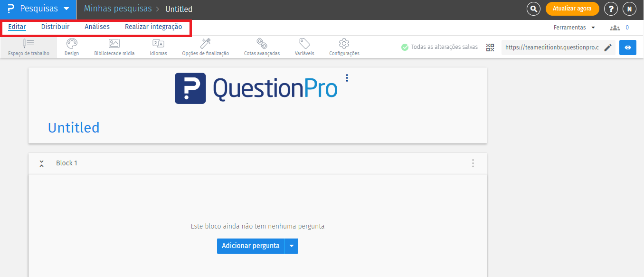The image size is (644, 277).
Task: Open the Idiomas languages tool
Action: click(x=158, y=47)
